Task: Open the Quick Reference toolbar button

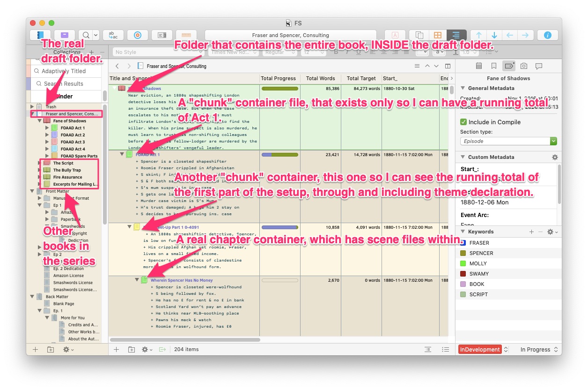Action: [162, 35]
